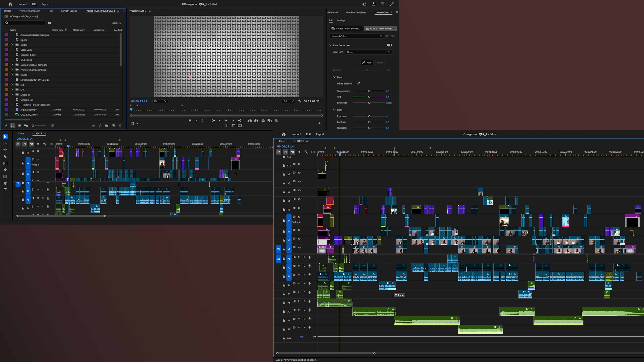
Task: Open the Input LUT dropdown
Action: pyautogui.click(x=368, y=52)
